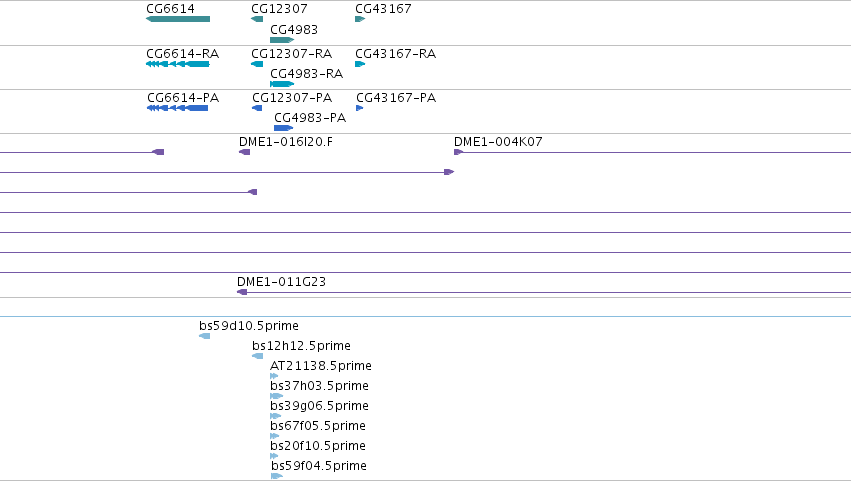Open the CG4983-RA transcript label

tap(307, 74)
